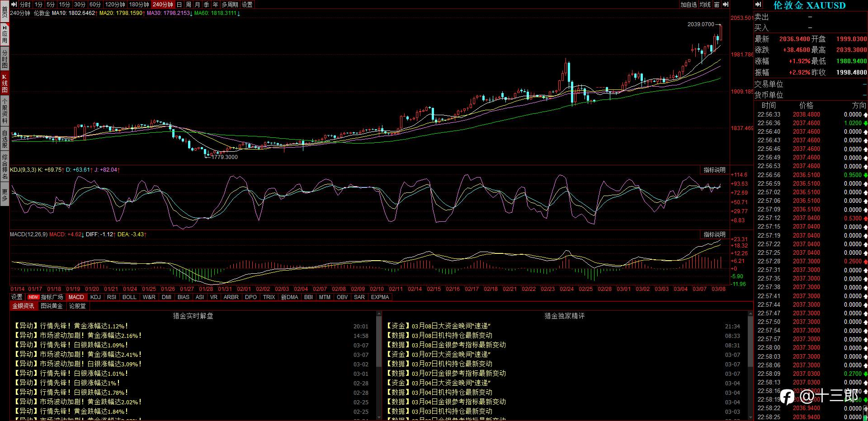The height and width of the screenshot is (421, 868).
Task: Select SAR indicator tab
Action: pyautogui.click(x=359, y=297)
